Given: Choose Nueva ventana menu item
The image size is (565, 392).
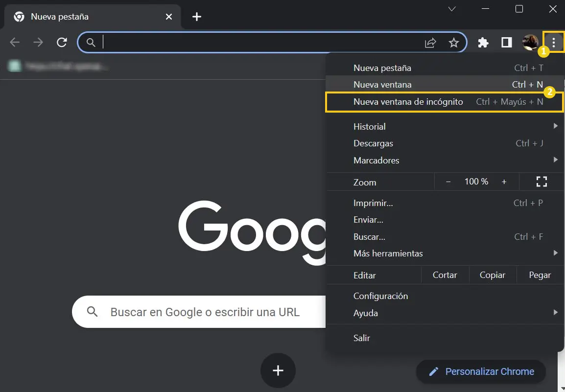Looking at the screenshot, I should point(445,84).
